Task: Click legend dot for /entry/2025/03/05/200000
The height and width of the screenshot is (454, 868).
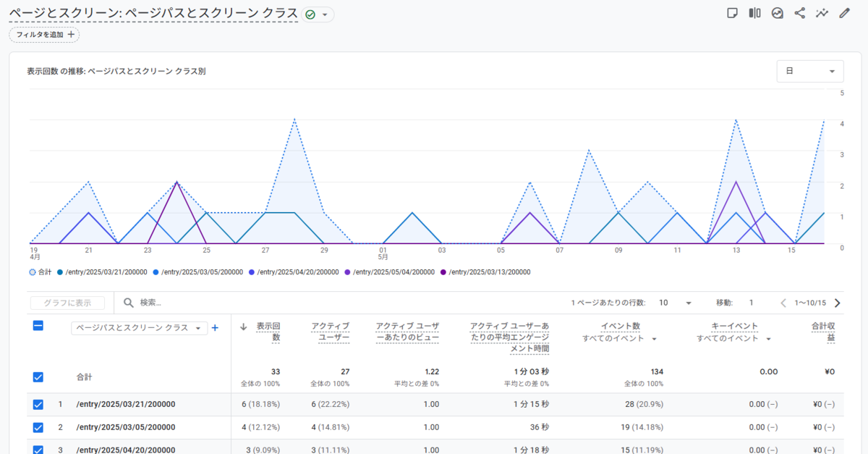Action: (156, 272)
